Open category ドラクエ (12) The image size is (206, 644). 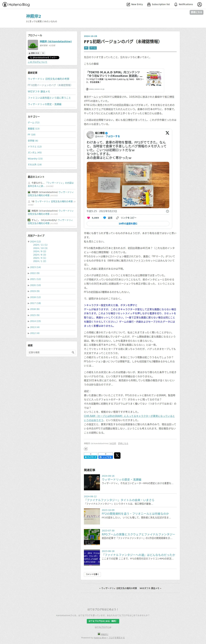35,147
